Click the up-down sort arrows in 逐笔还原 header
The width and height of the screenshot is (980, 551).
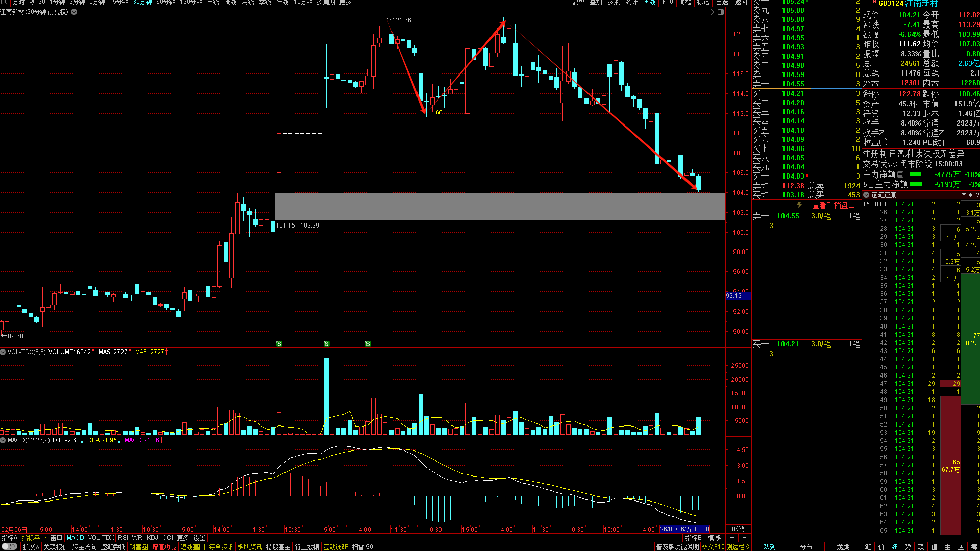tap(970, 195)
